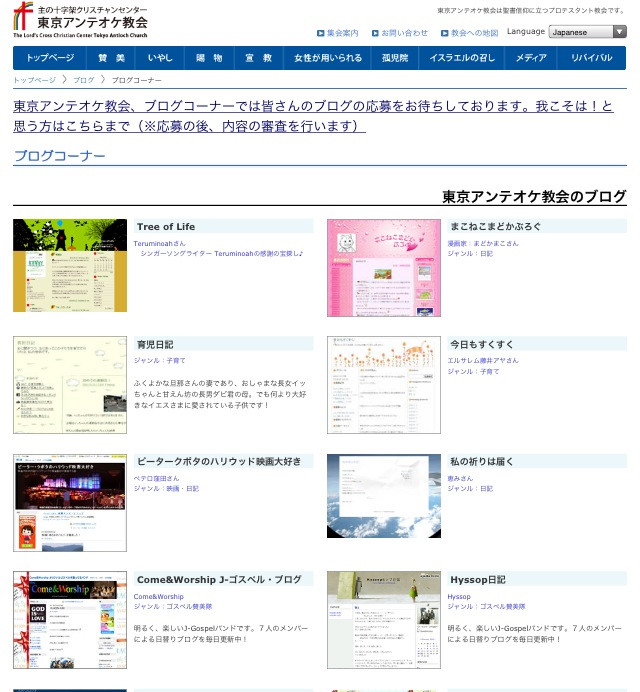Image resolution: width=640 pixels, height=692 pixels.
Task: Select 女性が用いられる navigation item
Action: tap(328, 58)
